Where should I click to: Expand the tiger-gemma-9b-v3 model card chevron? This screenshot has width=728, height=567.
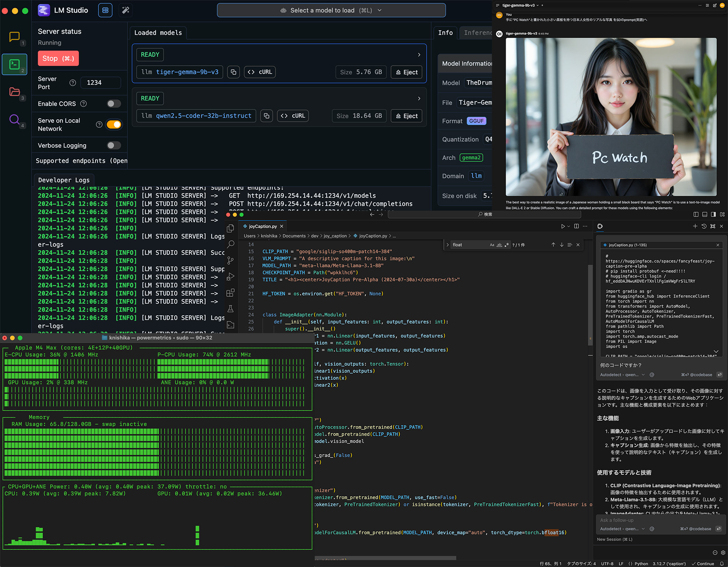(x=419, y=55)
